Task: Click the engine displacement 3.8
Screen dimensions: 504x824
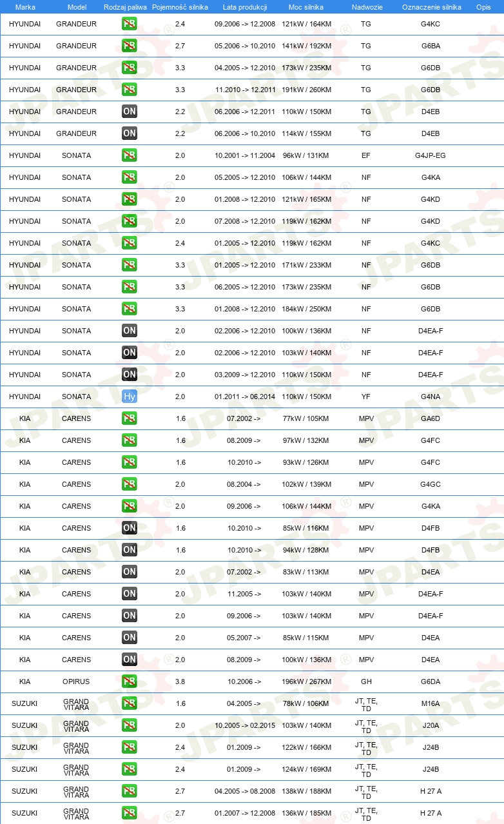Action: tap(180, 682)
